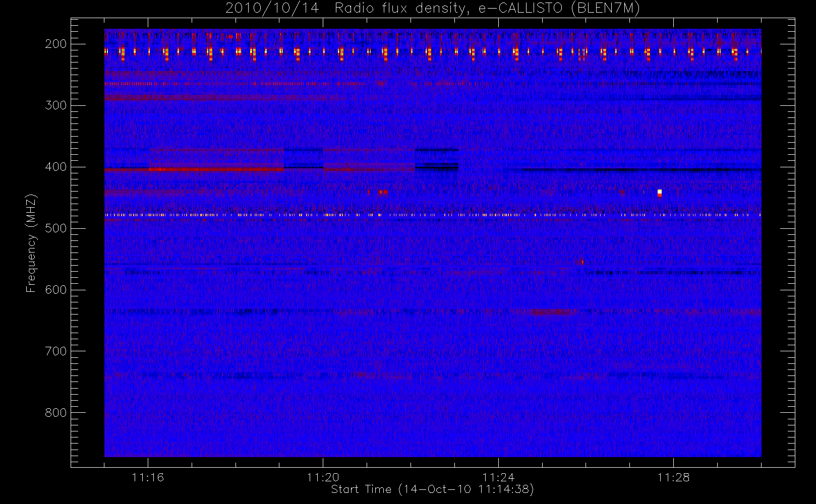Click the 400 MHz frequency tick label
The height and width of the screenshot is (504, 816).
click(x=55, y=167)
